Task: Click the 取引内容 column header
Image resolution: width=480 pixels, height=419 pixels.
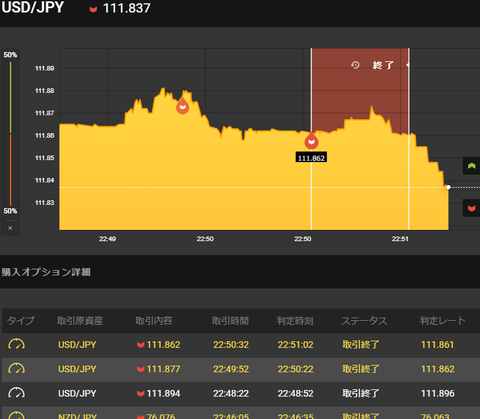Action: [154, 321]
